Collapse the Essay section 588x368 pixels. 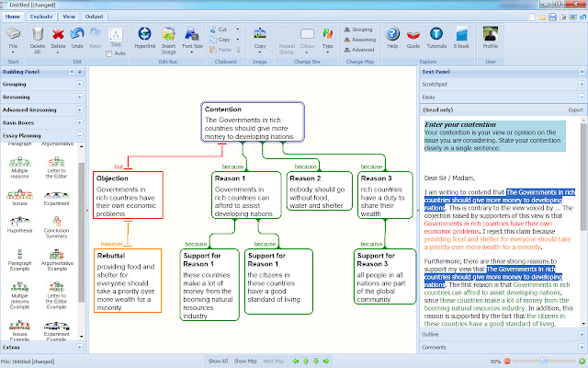click(582, 97)
